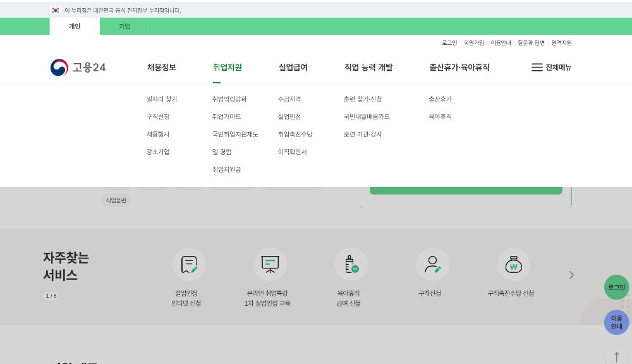The height and width of the screenshot is (364, 632).
Task: Open the floating 로그인 circle button
Action: tap(616, 288)
